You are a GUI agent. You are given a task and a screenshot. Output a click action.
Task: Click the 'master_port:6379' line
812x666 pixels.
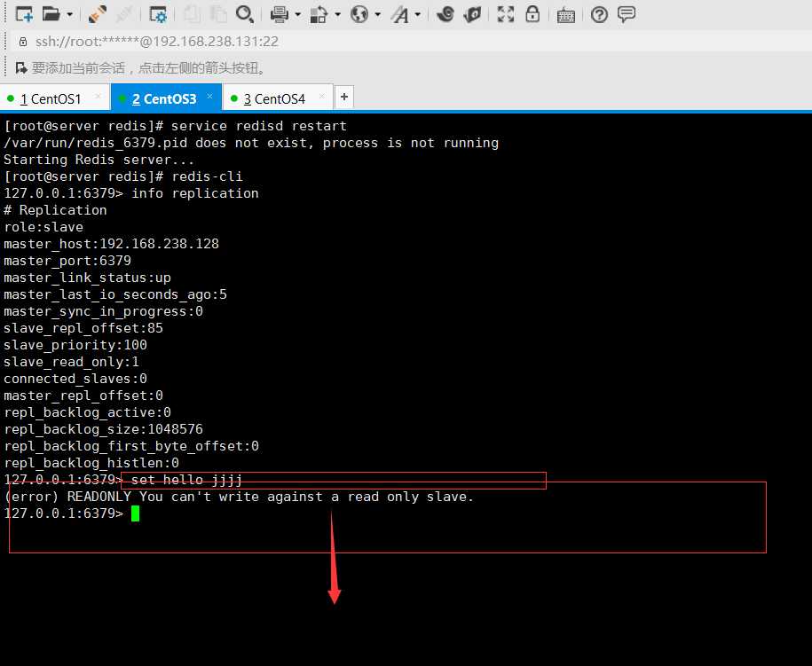click(67, 261)
